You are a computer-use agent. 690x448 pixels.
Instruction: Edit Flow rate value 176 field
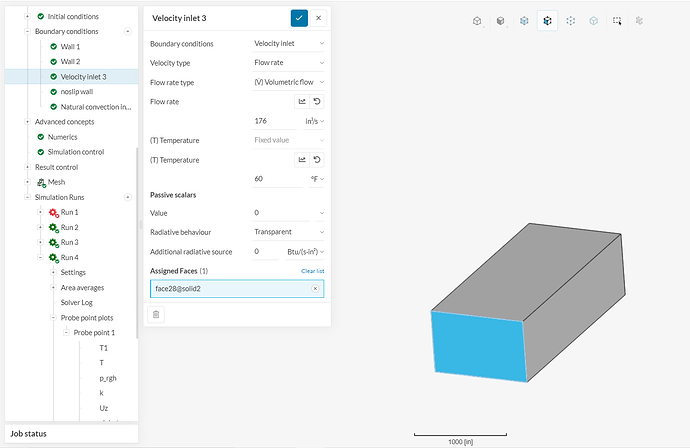tap(274, 121)
